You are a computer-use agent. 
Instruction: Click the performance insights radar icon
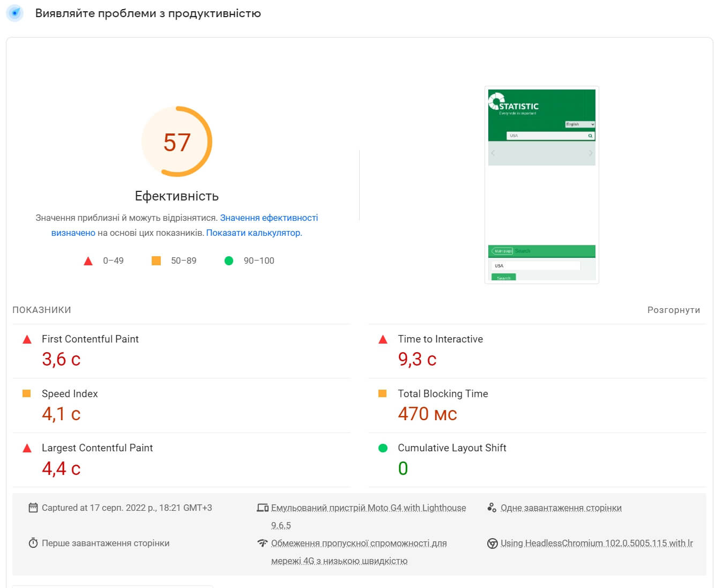(x=14, y=13)
